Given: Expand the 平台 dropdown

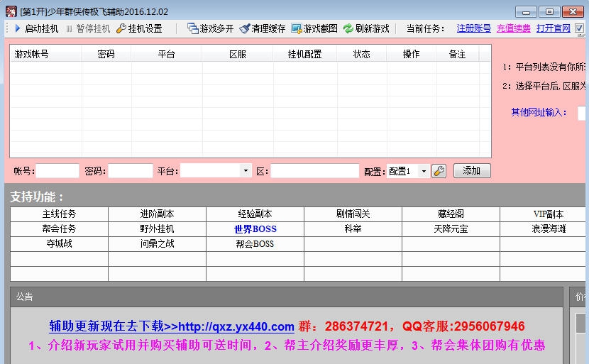Looking at the screenshot, I should coord(246,171).
